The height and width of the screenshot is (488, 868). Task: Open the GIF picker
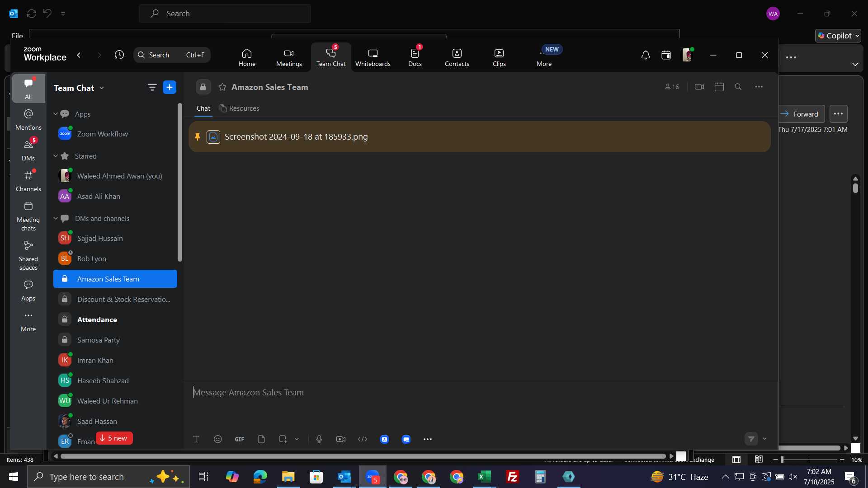pos(240,439)
